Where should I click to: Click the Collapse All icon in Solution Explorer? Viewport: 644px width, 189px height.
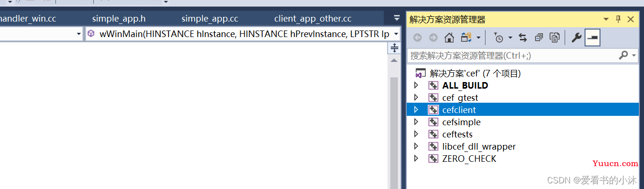click(x=539, y=38)
